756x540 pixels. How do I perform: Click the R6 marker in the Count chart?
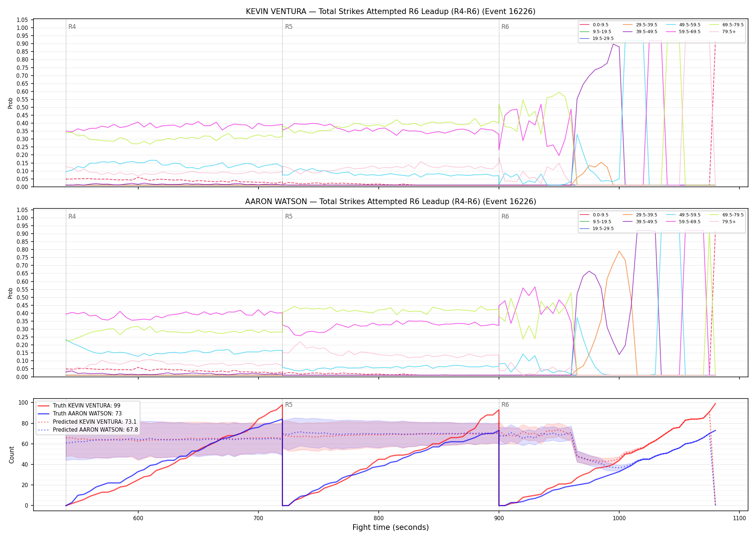[505, 405]
